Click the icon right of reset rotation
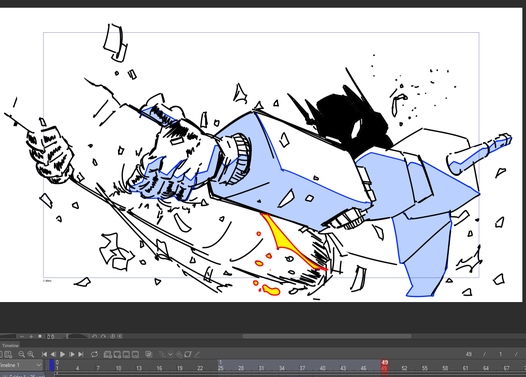 pos(120,336)
